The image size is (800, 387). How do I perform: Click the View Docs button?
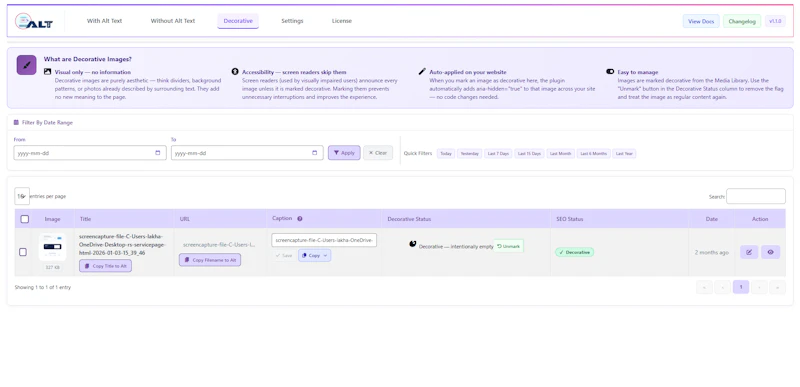(701, 21)
